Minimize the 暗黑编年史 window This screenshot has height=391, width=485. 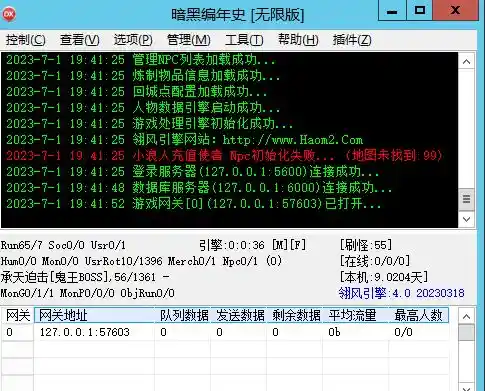[x=392, y=11]
